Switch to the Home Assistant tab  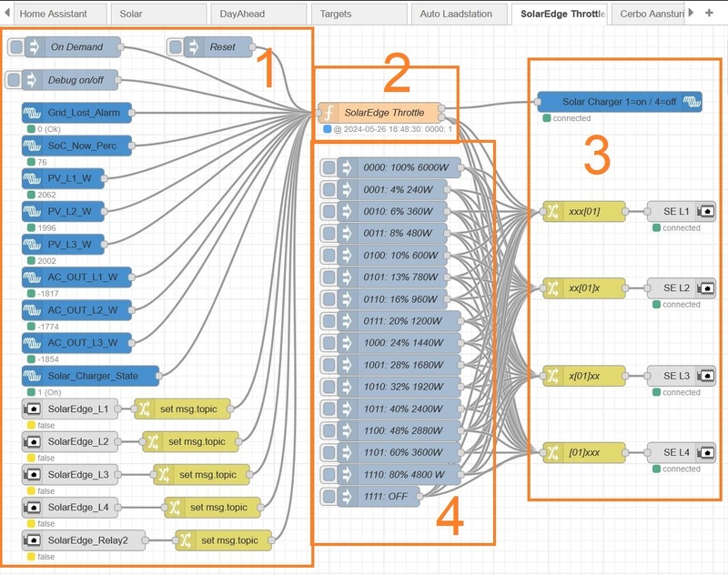[60, 14]
